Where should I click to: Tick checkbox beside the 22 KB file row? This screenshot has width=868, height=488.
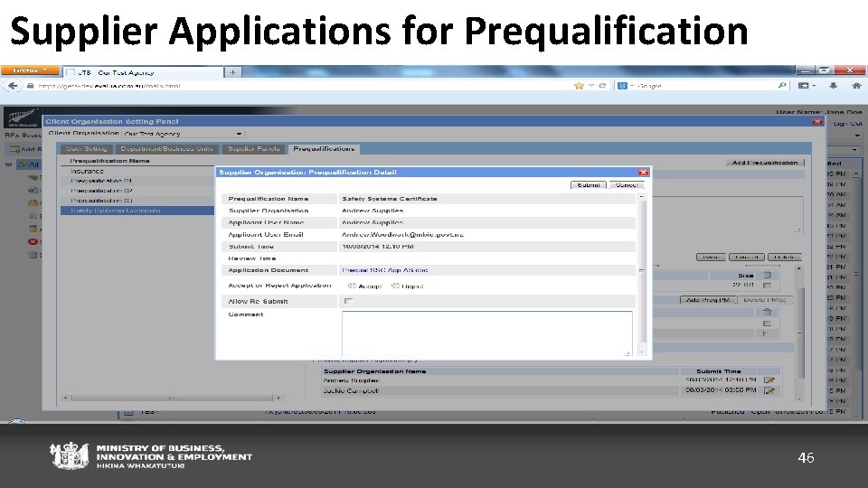(767, 286)
